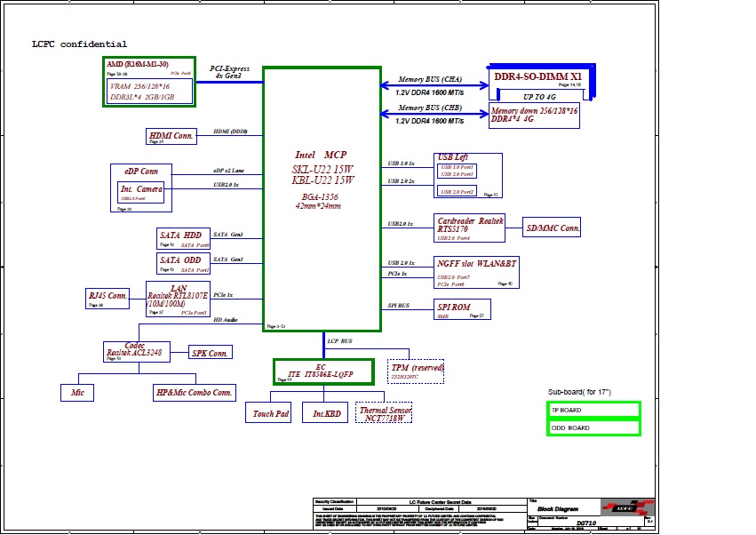Click the Memory down 256/128*16 block
The width and height of the screenshot is (756, 535).
pos(534,116)
